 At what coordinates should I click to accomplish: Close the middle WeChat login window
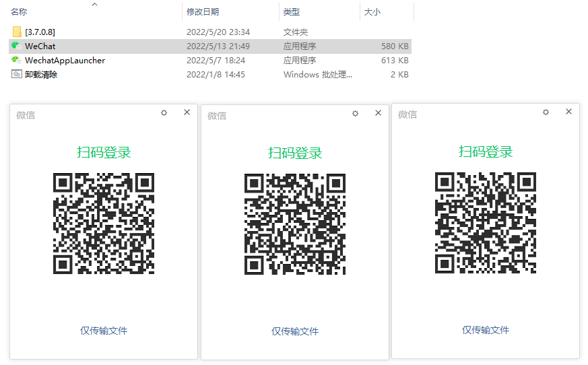(379, 113)
